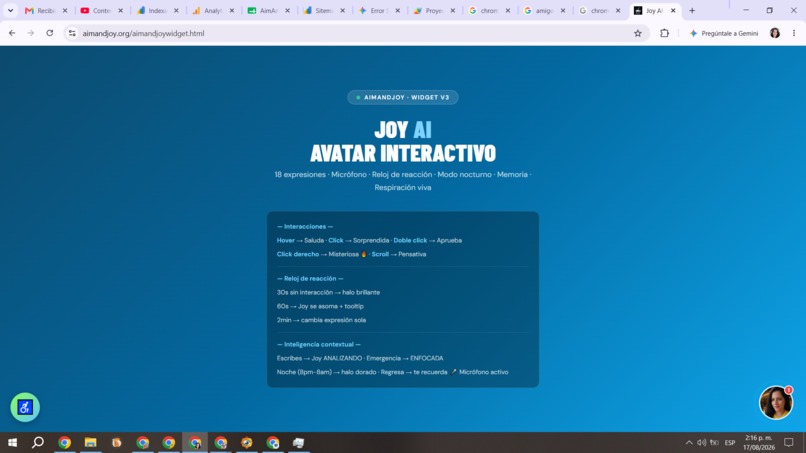Click the Respiración viva subtitle text
This screenshot has height=453, width=806.
[x=403, y=187]
